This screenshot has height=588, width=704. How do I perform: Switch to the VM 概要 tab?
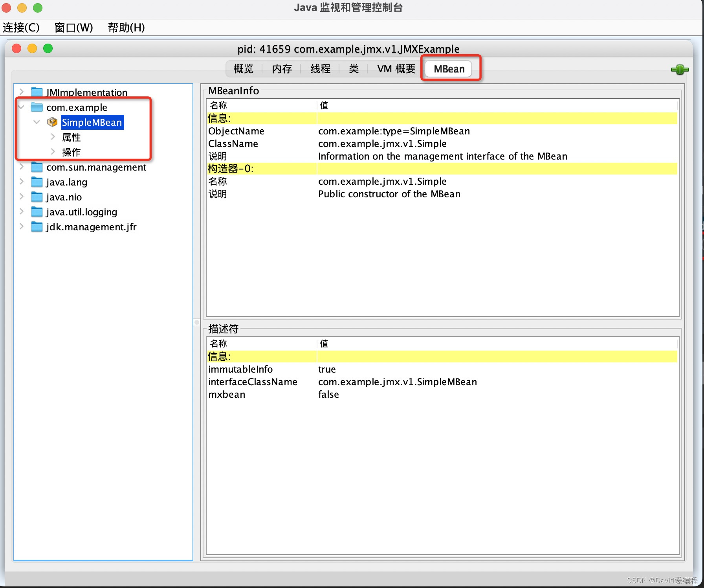[396, 69]
